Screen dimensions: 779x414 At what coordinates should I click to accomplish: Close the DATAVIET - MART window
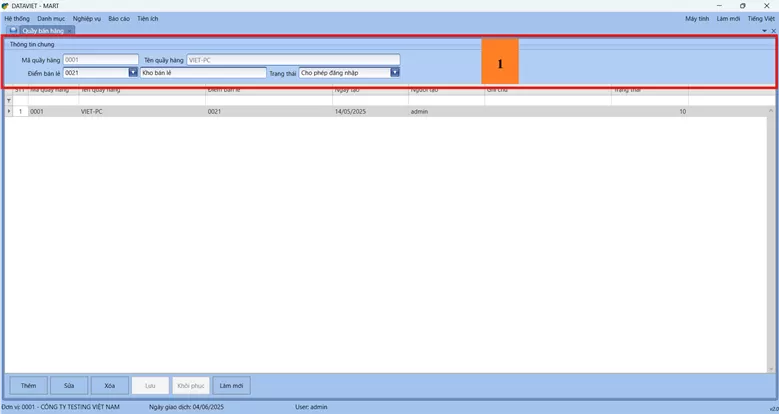coord(767,6)
